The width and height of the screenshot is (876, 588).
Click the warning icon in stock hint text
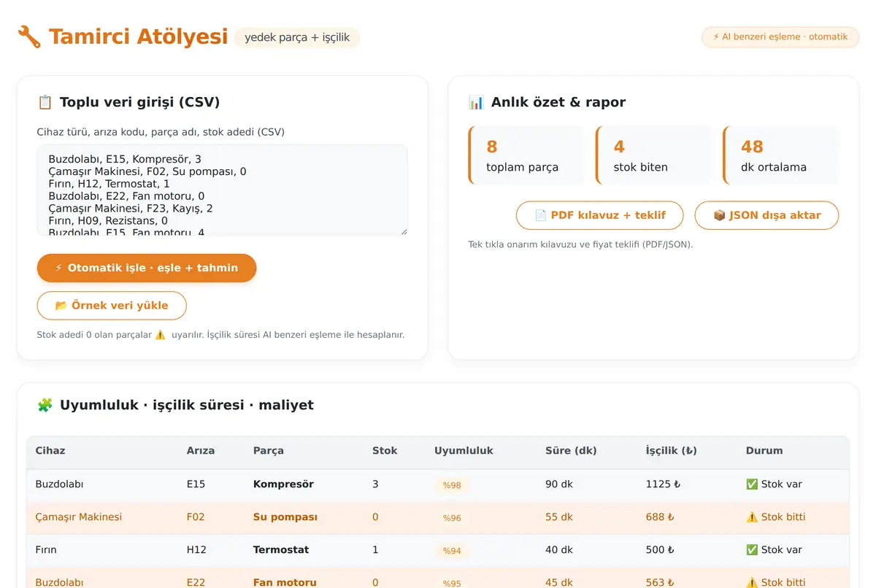[161, 335]
